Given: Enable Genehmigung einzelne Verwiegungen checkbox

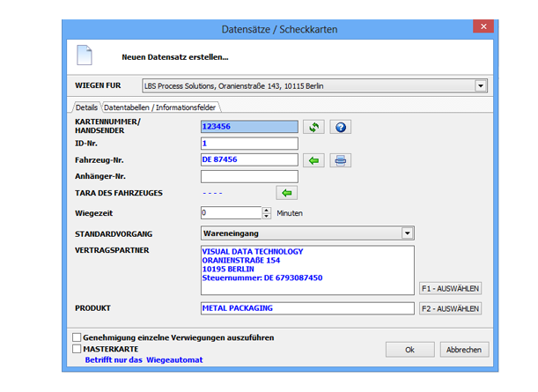Looking at the screenshot, I should [x=77, y=337].
